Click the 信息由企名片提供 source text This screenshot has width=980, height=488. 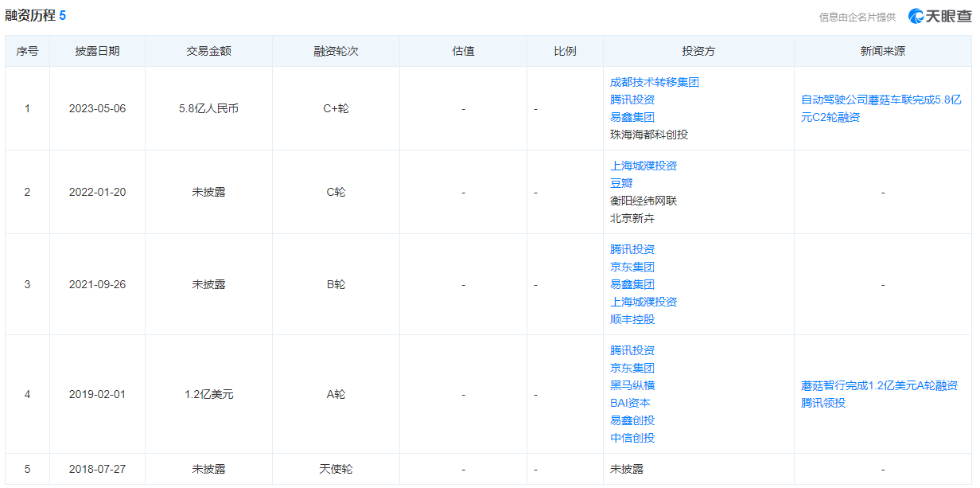[x=857, y=17]
